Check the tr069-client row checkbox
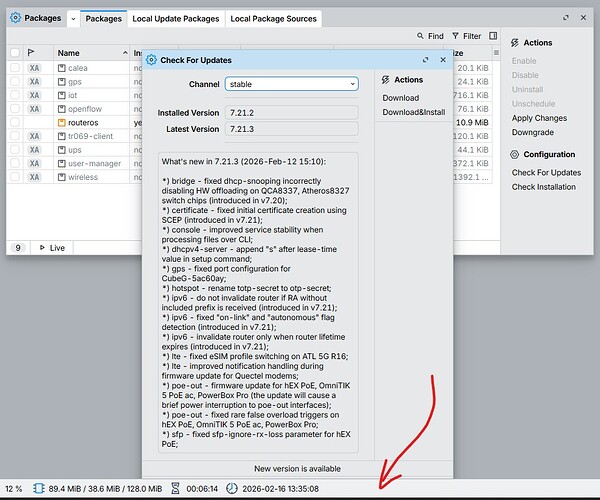This screenshot has width=600, height=500. click(x=15, y=136)
